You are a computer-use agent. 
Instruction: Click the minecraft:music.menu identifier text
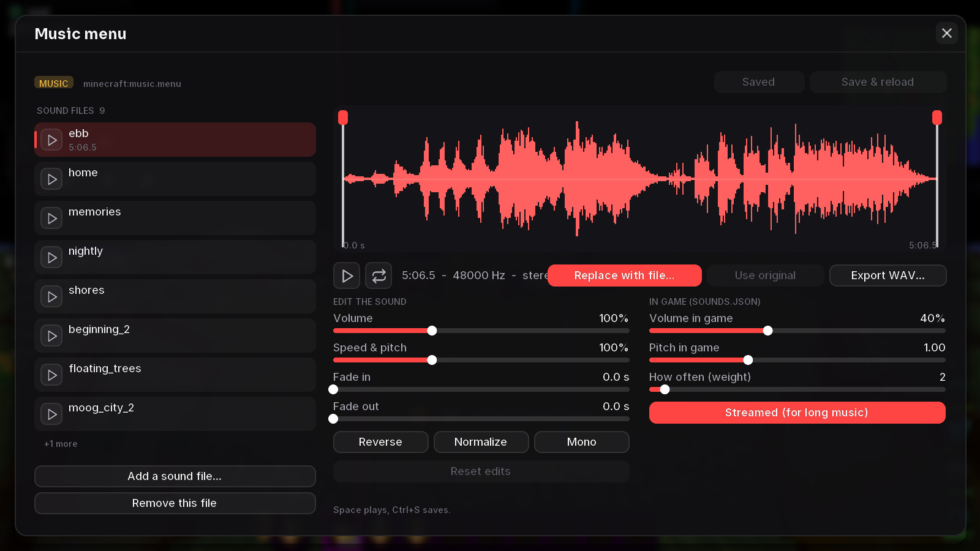pos(132,84)
